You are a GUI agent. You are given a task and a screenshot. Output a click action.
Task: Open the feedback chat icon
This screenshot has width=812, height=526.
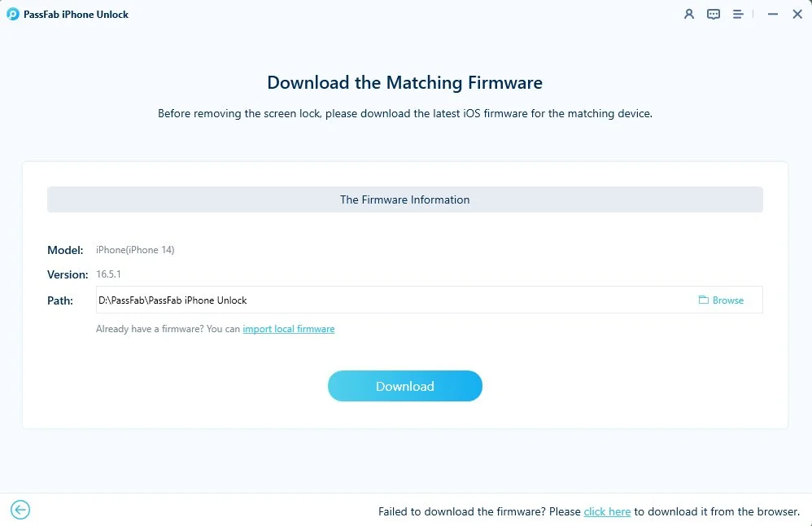(x=714, y=14)
